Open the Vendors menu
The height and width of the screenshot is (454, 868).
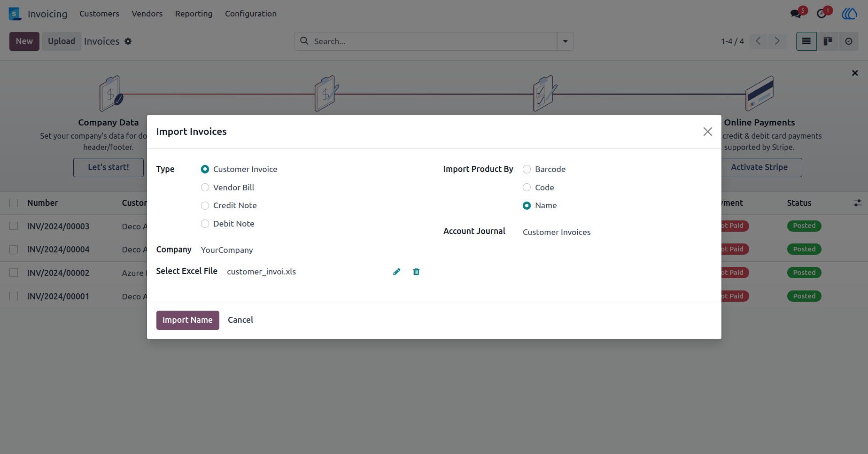pyautogui.click(x=147, y=14)
